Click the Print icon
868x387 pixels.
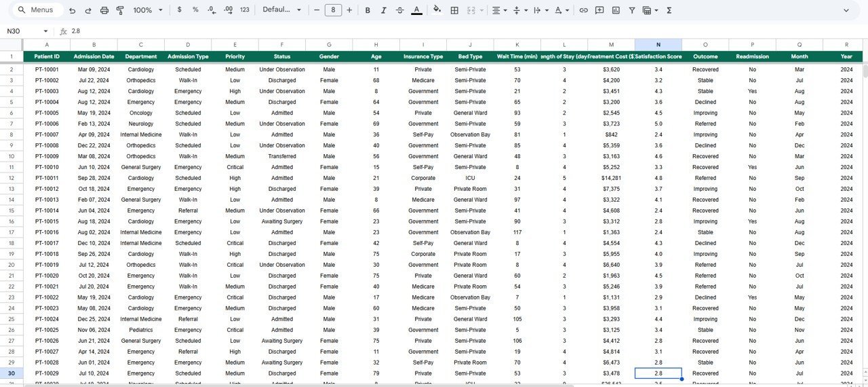104,10
